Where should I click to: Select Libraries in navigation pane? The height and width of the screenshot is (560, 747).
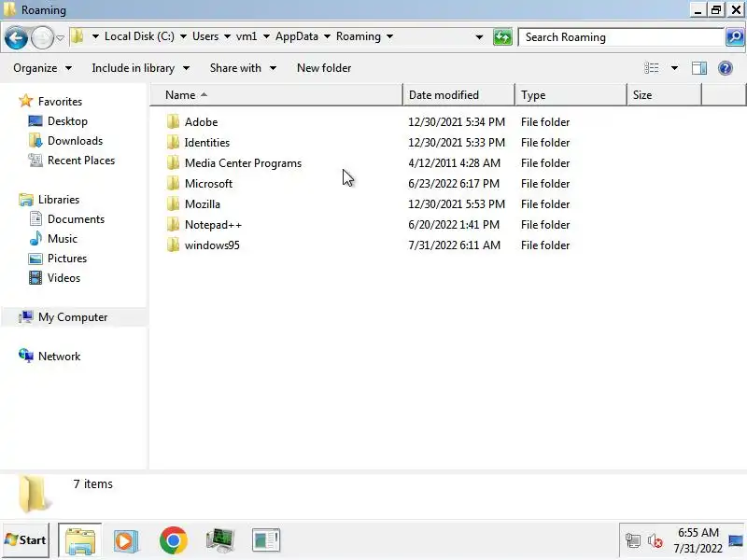click(59, 199)
